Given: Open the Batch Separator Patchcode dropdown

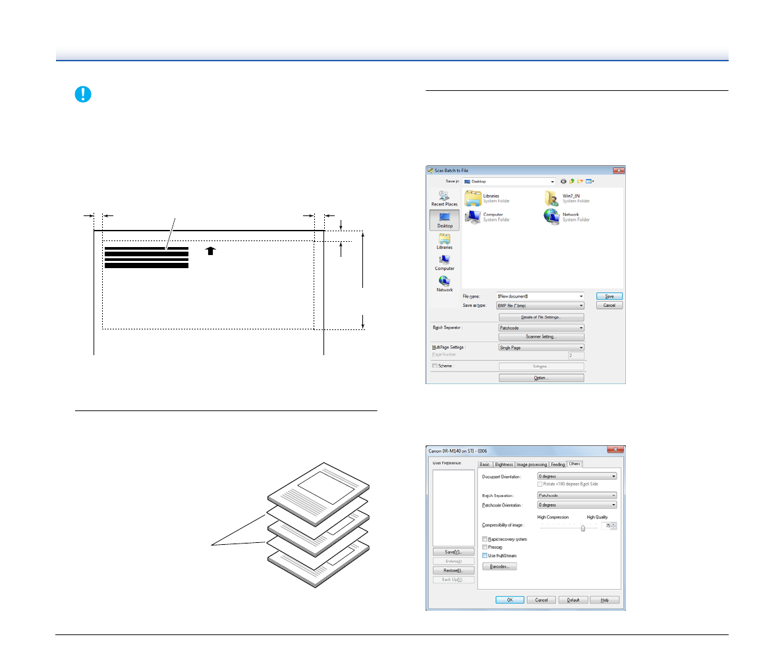Looking at the screenshot, I should [x=541, y=327].
